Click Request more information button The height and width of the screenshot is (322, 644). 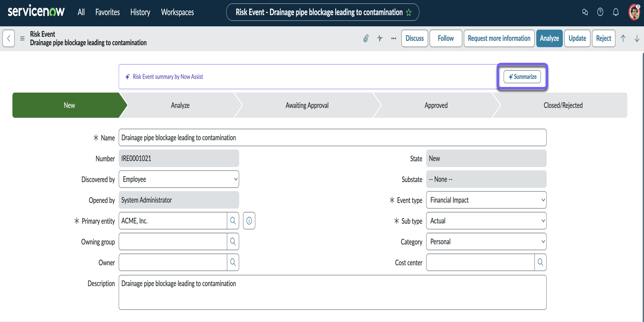pyautogui.click(x=499, y=38)
